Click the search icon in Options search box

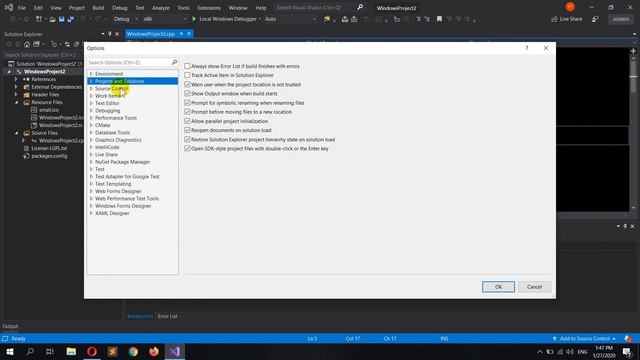pyautogui.click(x=174, y=62)
